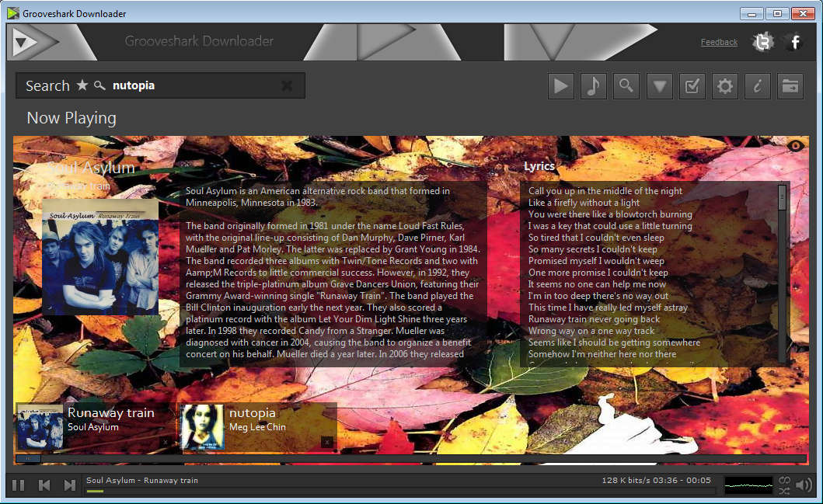The image size is (823, 504).
Task: Show the about info icon
Action: [758, 85]
